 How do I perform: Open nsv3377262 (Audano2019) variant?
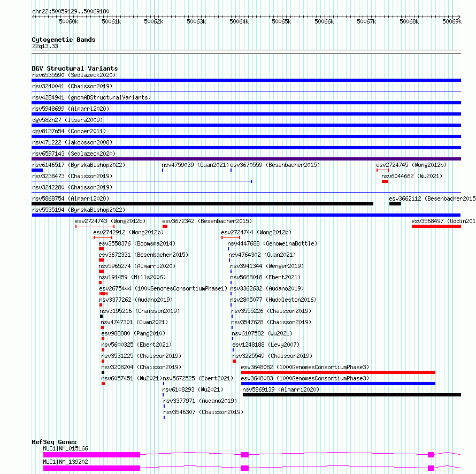click(x=136, y=300)
